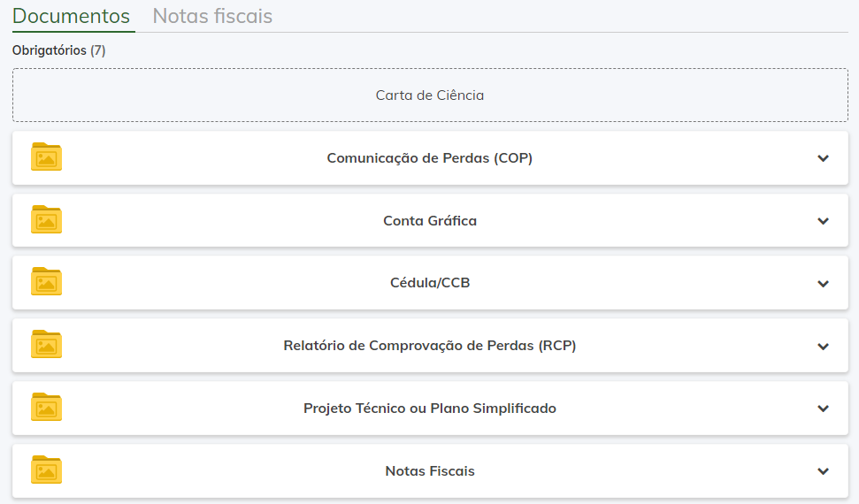The height and width of the screenshot is (504, 859).
Task: Click the Projeto Técnico ou Plano Simplificado title
Action: pos(430,409)
